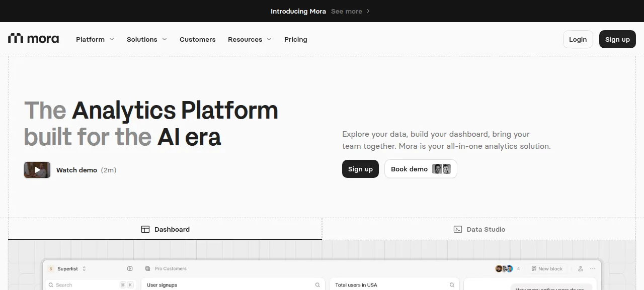The height and width of the screenshot is (290, 644).
Task: Switch to the Data Studio tab
Action: (479, 229)
